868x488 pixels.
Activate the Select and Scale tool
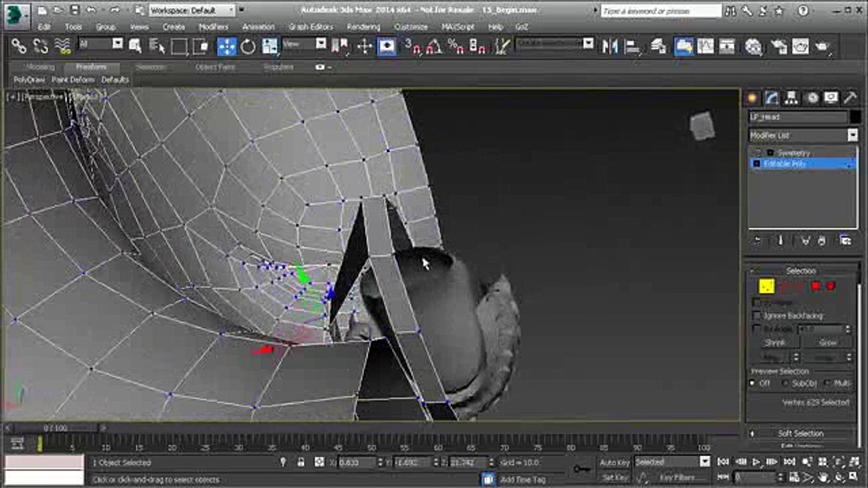pyautogui.click(x=270, y=46)
